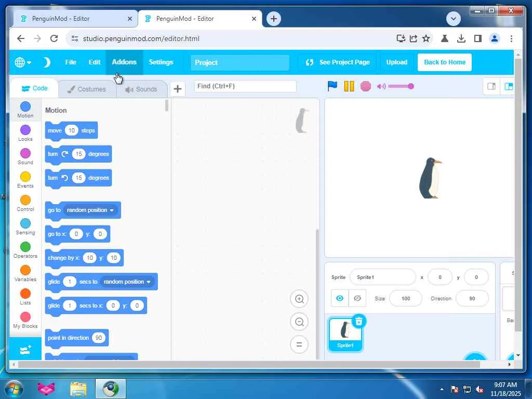The height and width of the screenshot is (399, 532).
Task: Reload the page in Chrome
Action: tap(54, 38)
